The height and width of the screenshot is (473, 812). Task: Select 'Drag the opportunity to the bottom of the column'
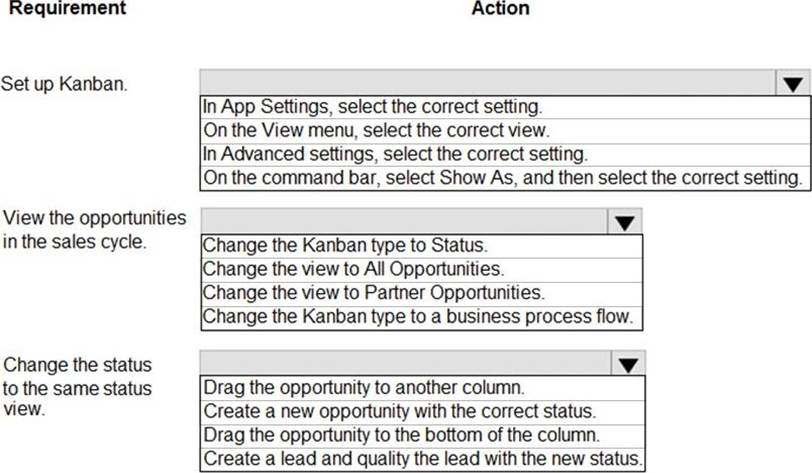[x=423, y=435]
